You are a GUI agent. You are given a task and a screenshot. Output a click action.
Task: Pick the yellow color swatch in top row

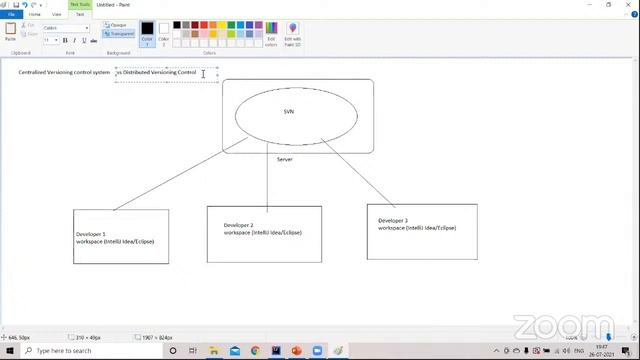(x=222, y=25)
